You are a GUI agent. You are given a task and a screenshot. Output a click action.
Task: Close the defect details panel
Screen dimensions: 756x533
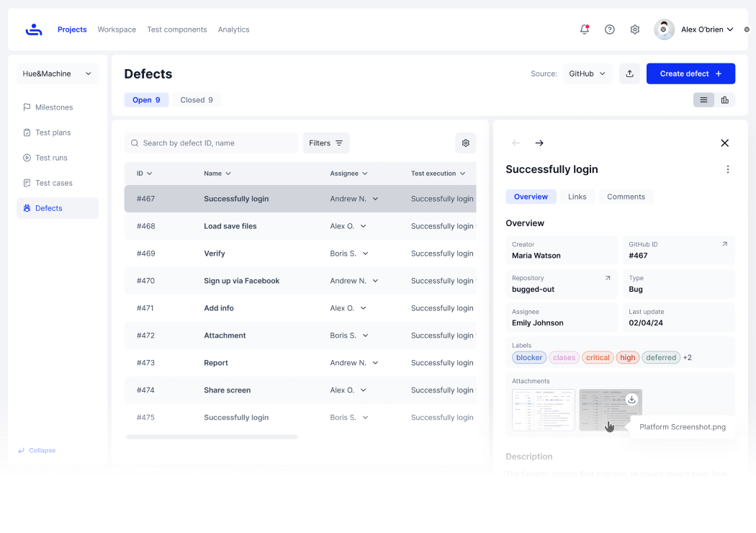coord(724,143)
